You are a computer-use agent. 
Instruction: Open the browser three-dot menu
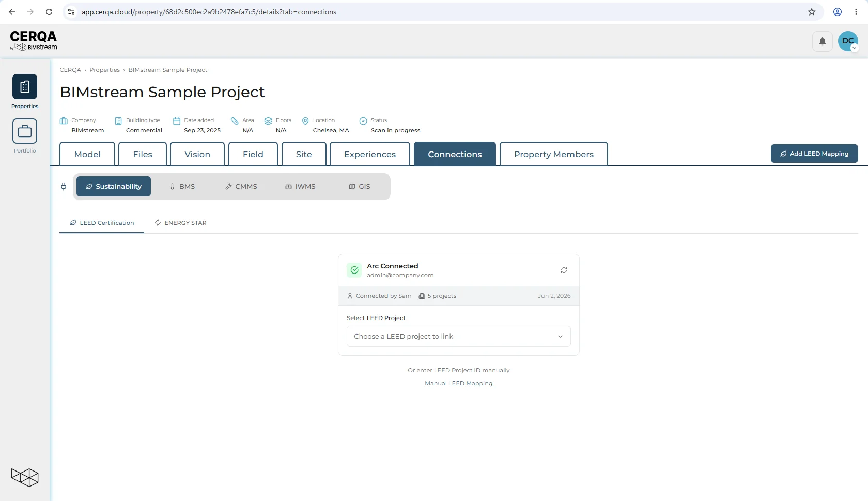pos(856,12)
